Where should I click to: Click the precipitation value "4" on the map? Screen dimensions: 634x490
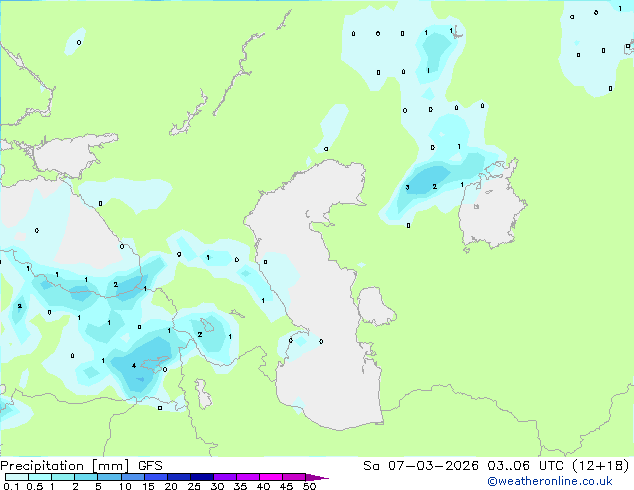(x=134, y=365)
